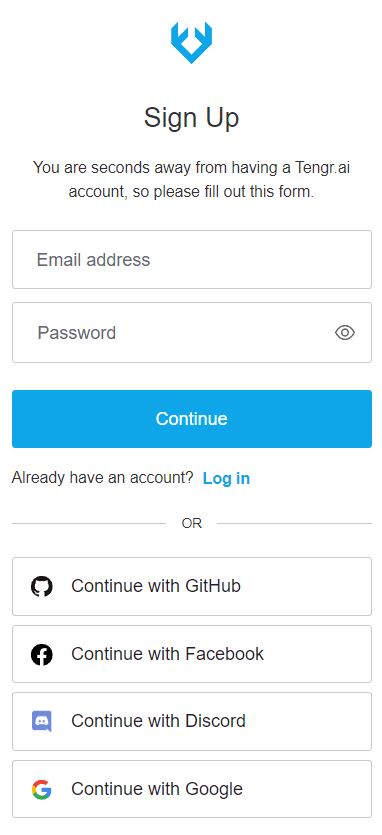Focus the Email address field
The height and width of the screenshot is (835, 382).
coord(192,260)
